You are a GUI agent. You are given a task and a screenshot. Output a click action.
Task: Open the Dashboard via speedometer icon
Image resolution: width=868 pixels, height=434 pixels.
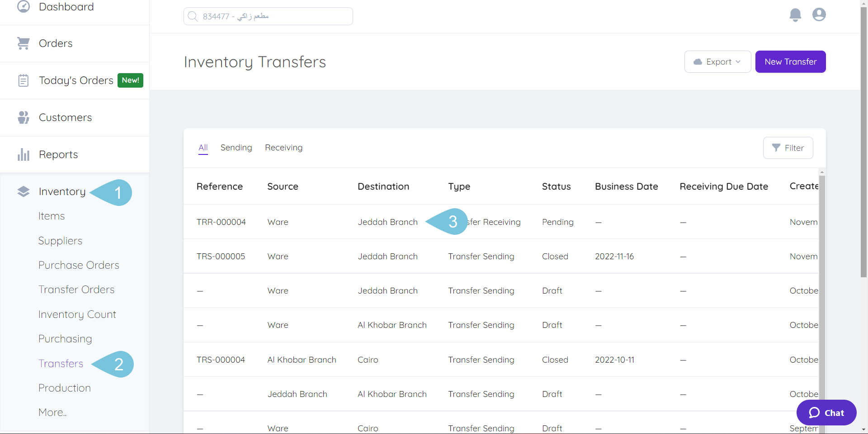coord(23,7)
